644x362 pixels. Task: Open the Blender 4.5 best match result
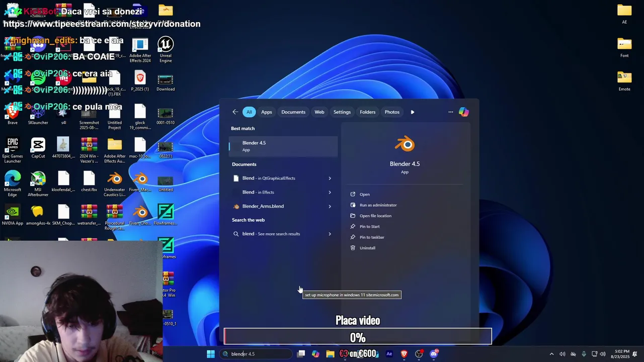[283, 146]
